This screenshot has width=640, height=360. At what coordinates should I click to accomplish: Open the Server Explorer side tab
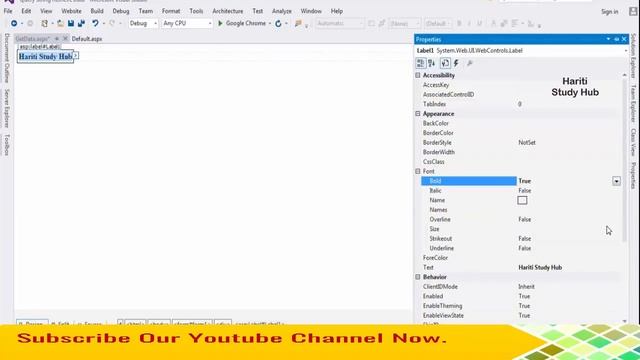tap(7, 109)
